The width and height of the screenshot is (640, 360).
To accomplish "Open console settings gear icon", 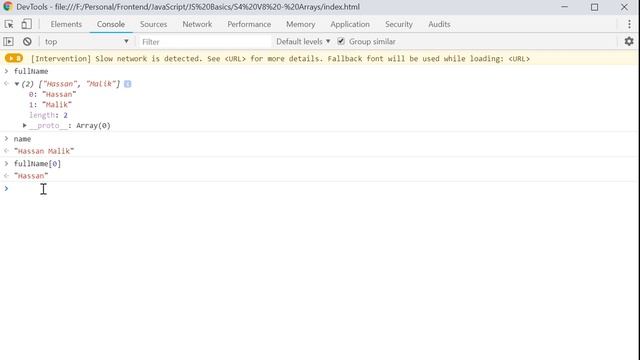I will [629, 41].
